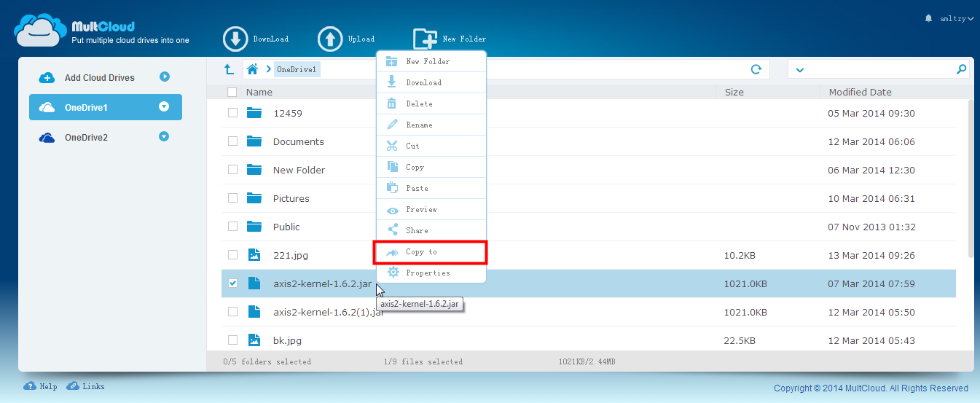Select the bk.jpg file name
980x403 pixels.
pyautogui.click(x=287, y=340)
